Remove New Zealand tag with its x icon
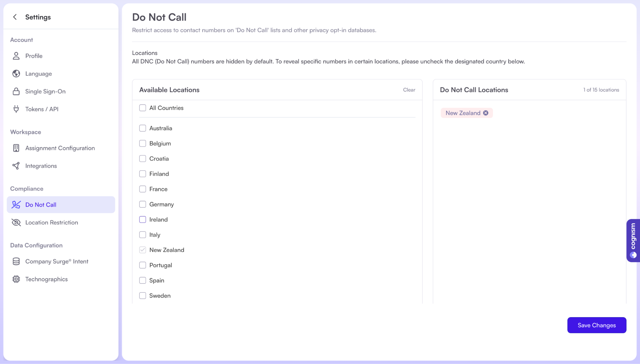Screen dimensions: 640x364 point(486,113)
